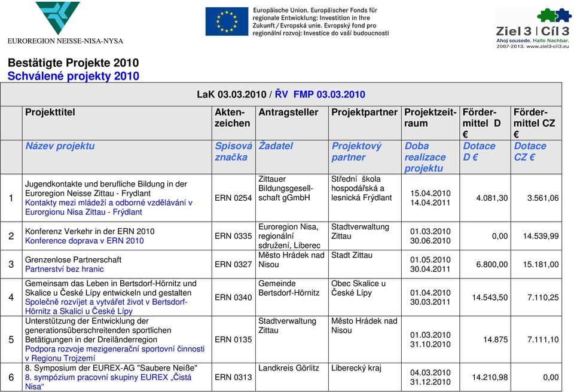
Task: Click the 'Dotace CZ €' Czech header
Action: 530,152
